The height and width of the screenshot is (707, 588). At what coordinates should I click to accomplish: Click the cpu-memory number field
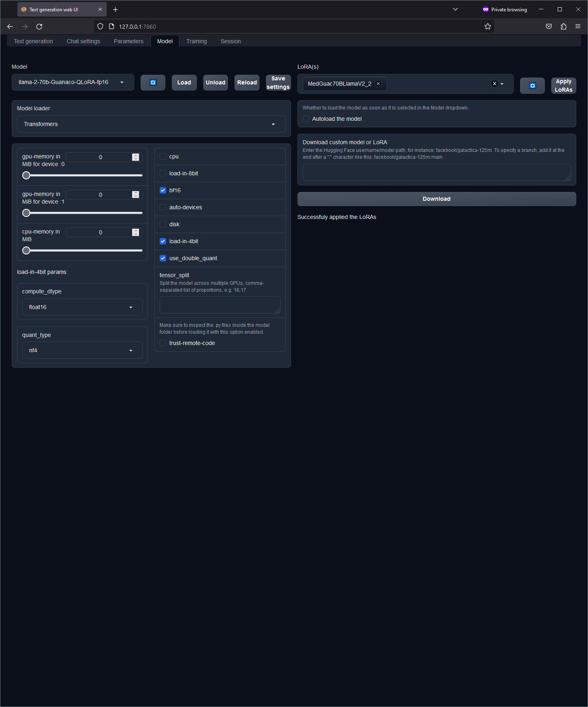pos(104,232)
